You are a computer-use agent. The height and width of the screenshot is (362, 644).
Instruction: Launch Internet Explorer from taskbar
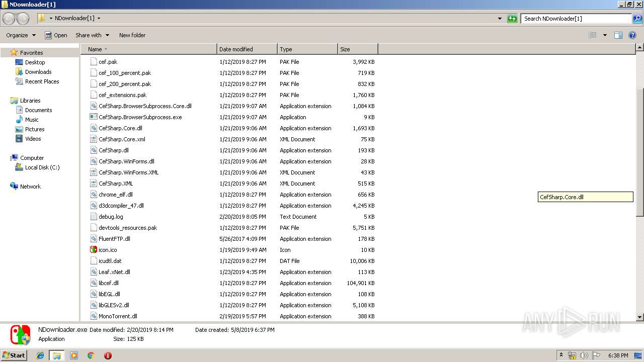40,355
